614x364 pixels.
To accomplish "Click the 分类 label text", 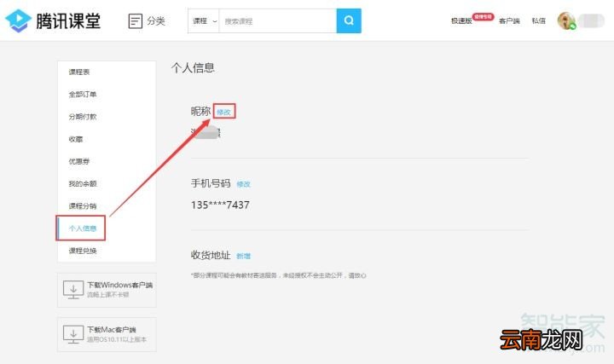I will point(156,20).
